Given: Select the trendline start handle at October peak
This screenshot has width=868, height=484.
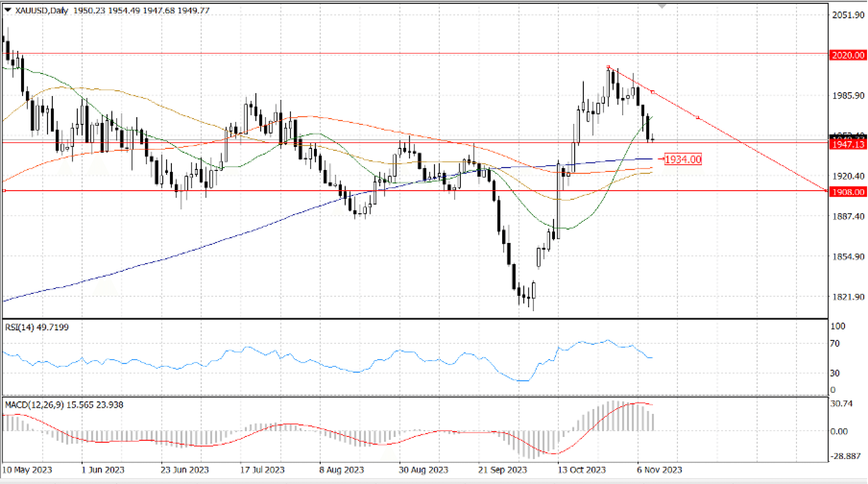Looking at the screenshot, I should tap(608, 67).
